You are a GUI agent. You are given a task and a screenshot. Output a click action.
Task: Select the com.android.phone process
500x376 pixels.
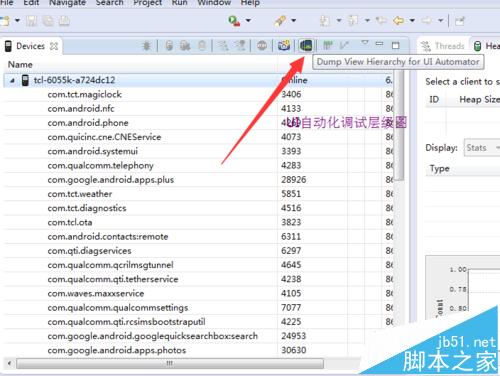(88, 123)
